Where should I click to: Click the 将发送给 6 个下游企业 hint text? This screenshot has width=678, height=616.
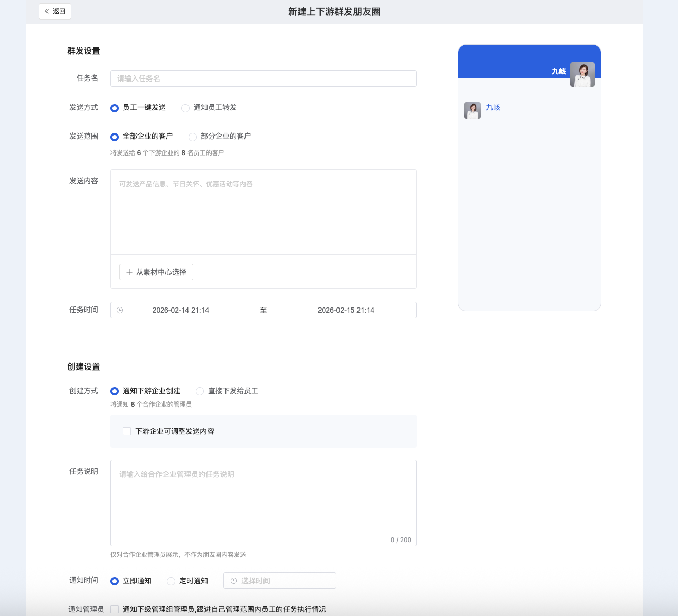pos(167,152)
